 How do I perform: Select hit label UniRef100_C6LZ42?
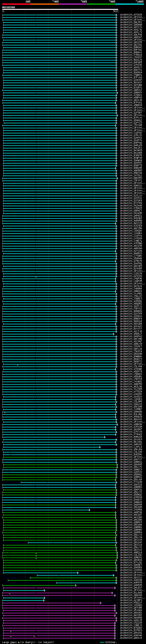tap(131, 555)
